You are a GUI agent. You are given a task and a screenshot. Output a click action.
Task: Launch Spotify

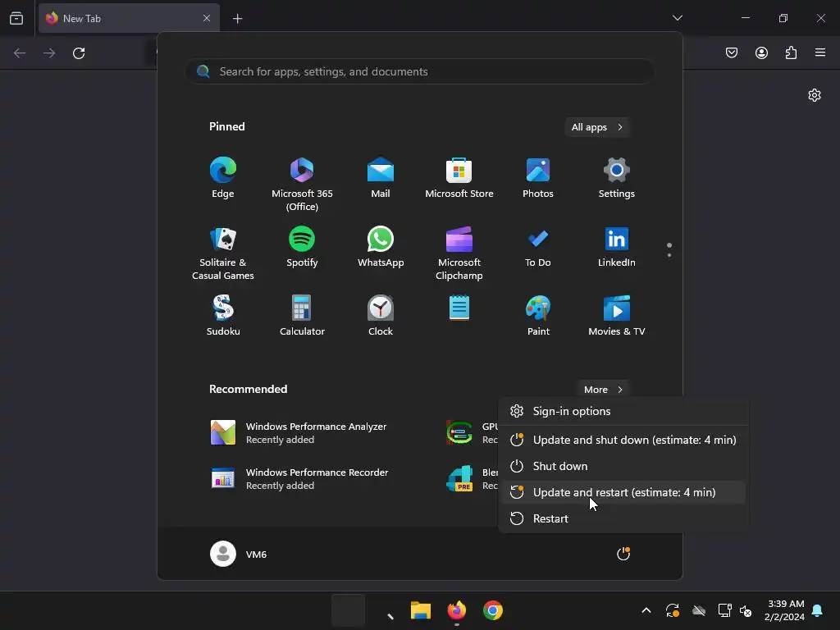302,248
